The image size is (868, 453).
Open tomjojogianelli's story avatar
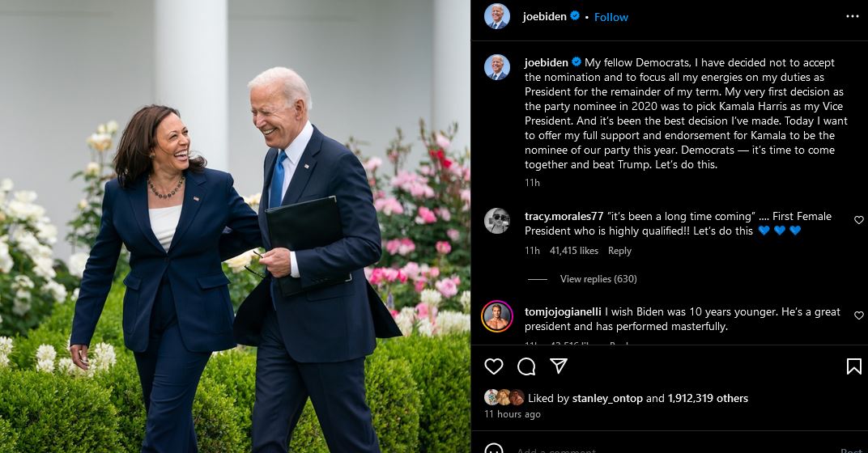(x=497, y=317)
